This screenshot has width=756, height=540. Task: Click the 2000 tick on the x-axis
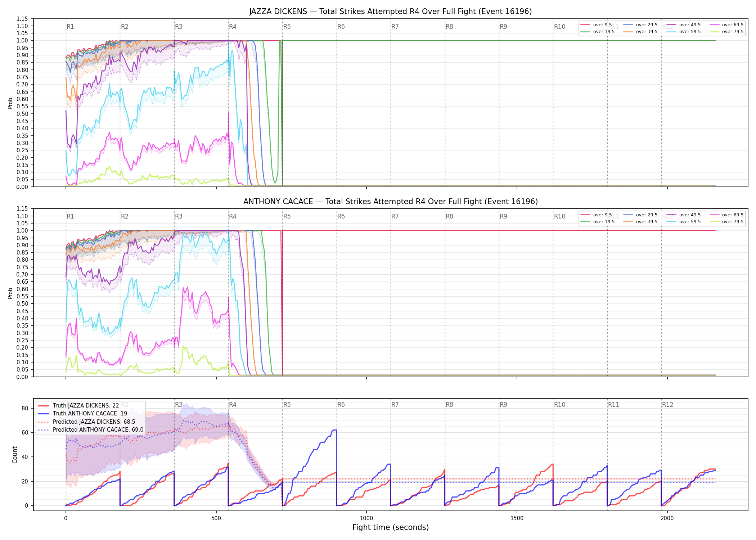[x=667, y=518]
